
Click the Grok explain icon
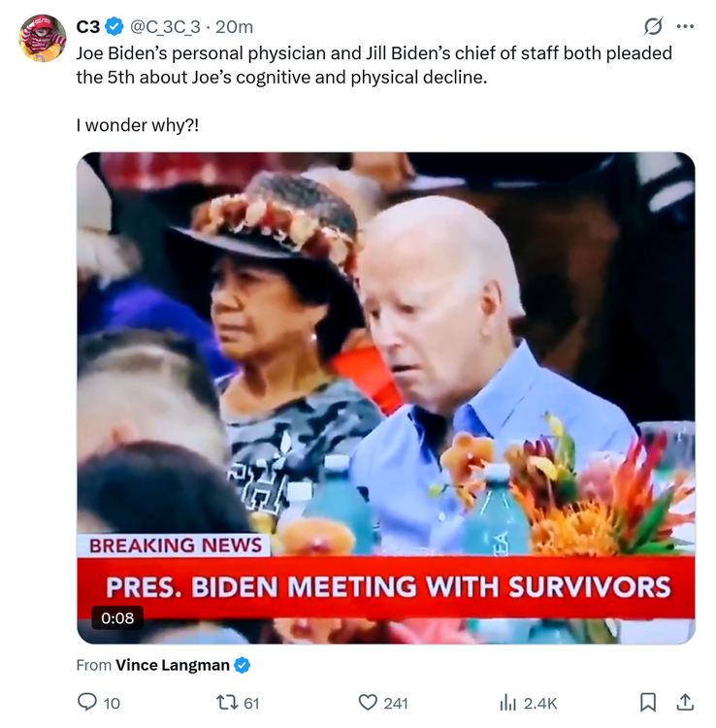click(653, 26)
